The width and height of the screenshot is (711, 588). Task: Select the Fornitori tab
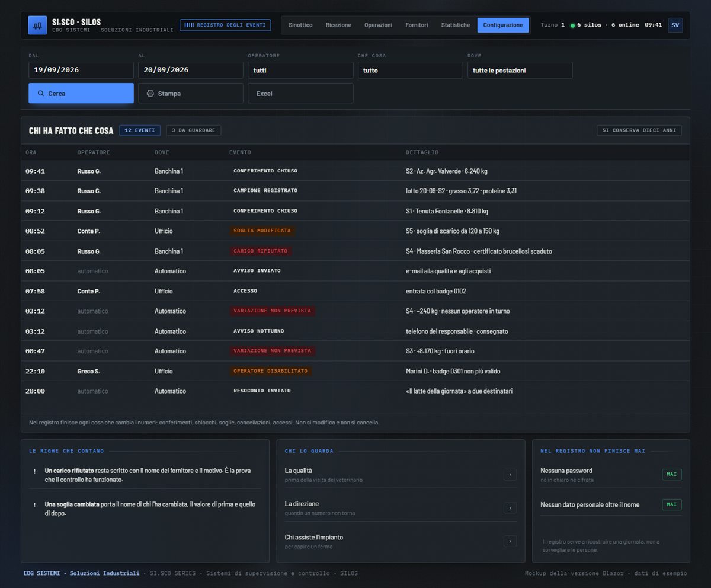click(x=417, y=25)
